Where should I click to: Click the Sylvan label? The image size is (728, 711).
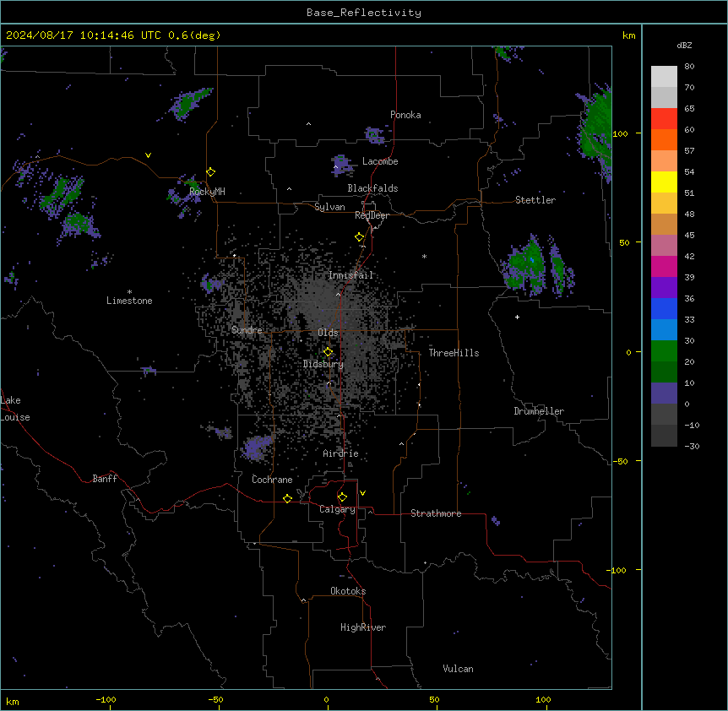329,207
